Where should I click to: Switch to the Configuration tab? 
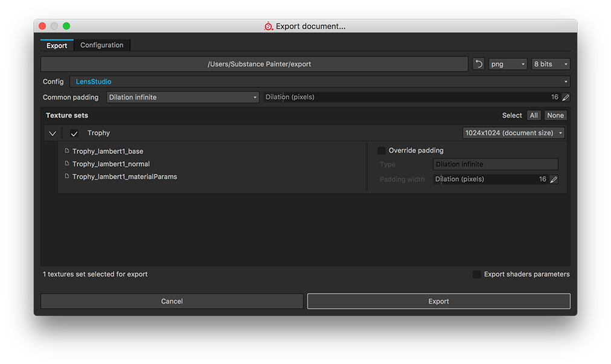coord(101,45)
